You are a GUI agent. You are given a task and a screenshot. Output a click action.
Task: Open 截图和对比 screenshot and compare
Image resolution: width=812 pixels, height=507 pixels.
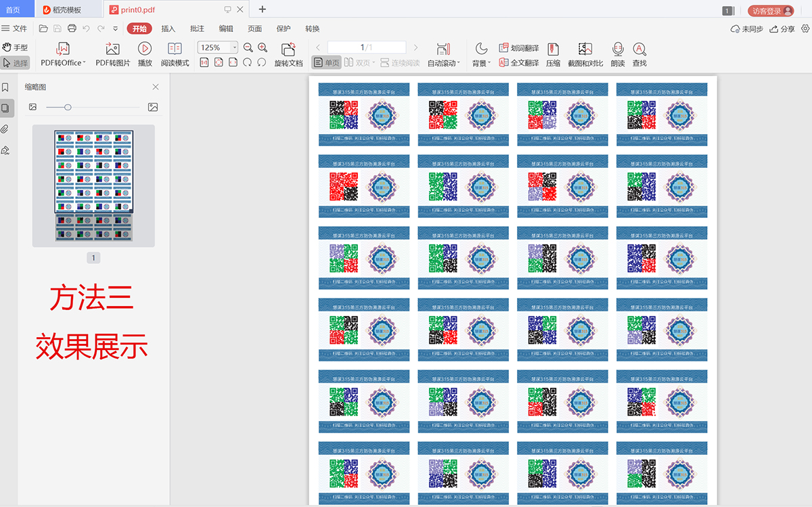[585, 55]
